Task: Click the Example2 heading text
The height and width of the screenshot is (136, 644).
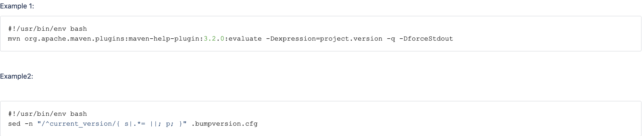Action: (16, 76)
